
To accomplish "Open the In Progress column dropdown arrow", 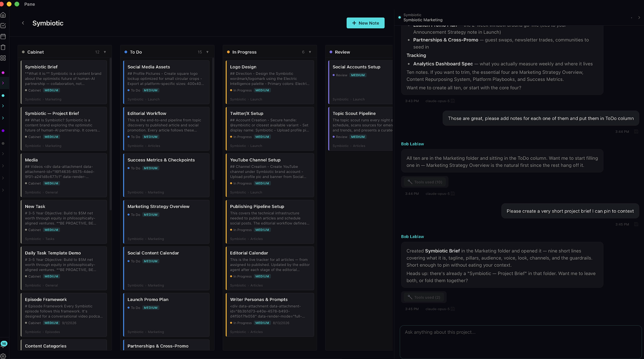I will 310,52.
